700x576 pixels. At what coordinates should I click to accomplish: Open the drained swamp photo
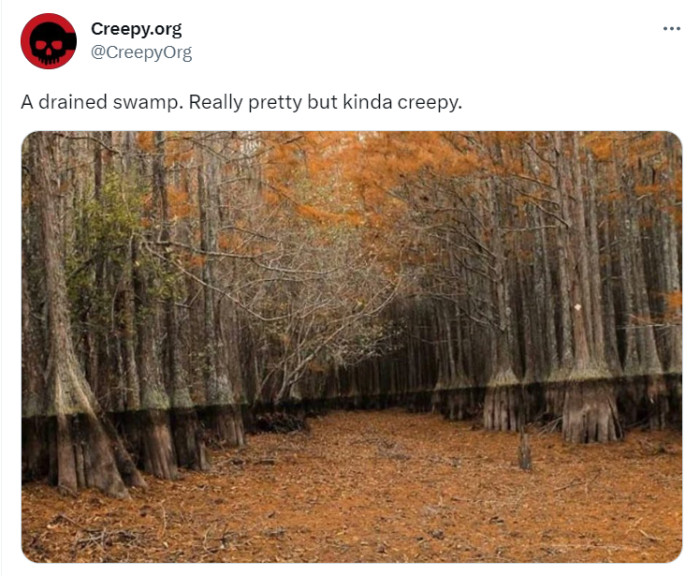[351, 345]
